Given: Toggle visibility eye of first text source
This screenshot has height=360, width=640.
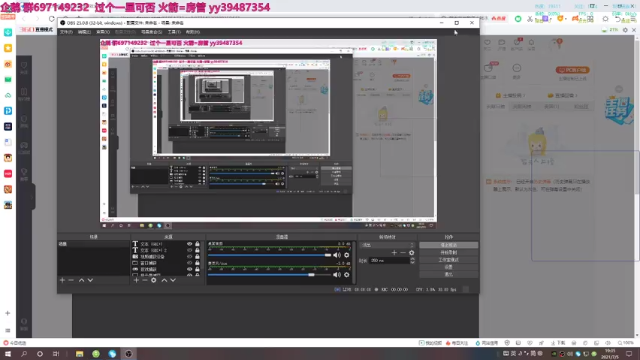Looking at the screenshot, I should click(x=189, y=244).
